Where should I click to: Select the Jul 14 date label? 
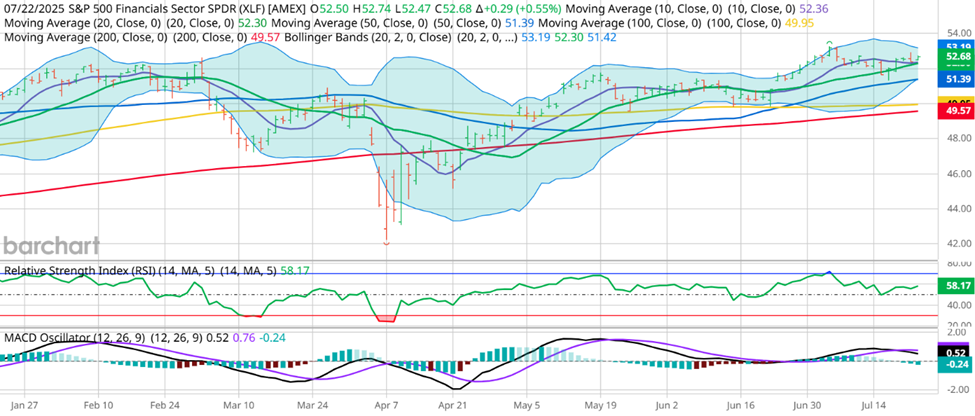(875, 404)
